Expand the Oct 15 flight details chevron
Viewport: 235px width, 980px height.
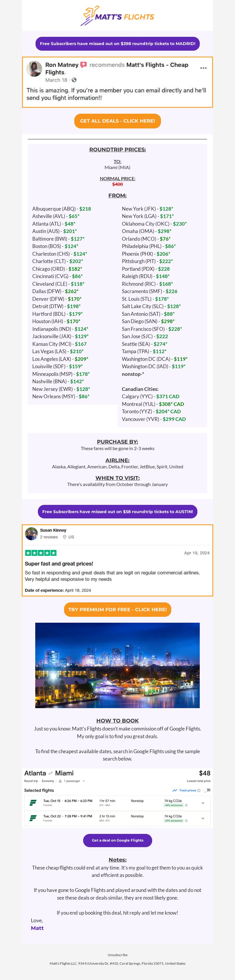[x=203, y=803]
